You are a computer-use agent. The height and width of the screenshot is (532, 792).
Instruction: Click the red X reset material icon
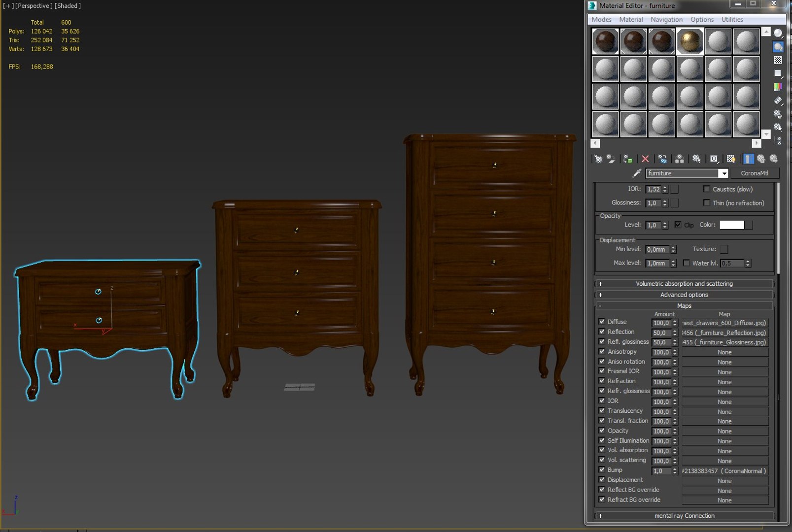tap(645, 159)
